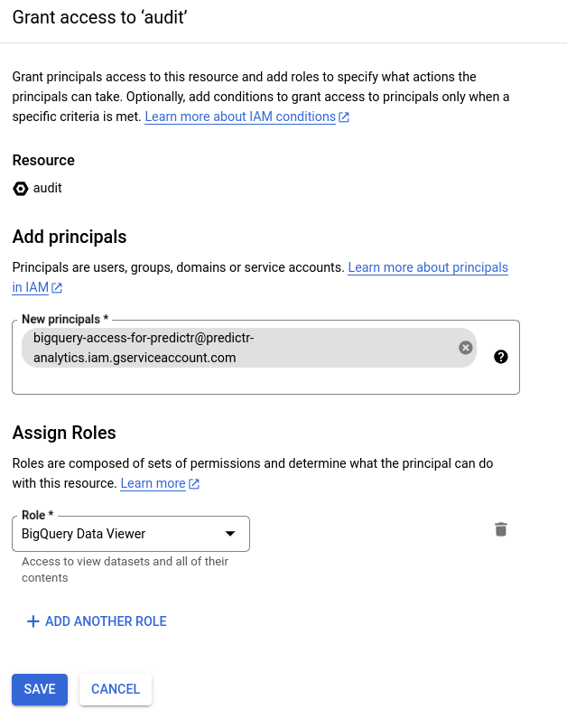This screenshot has height=728, width=567.
Task: Click external-link icon after IAM conditions
Action: coord(344,117)
